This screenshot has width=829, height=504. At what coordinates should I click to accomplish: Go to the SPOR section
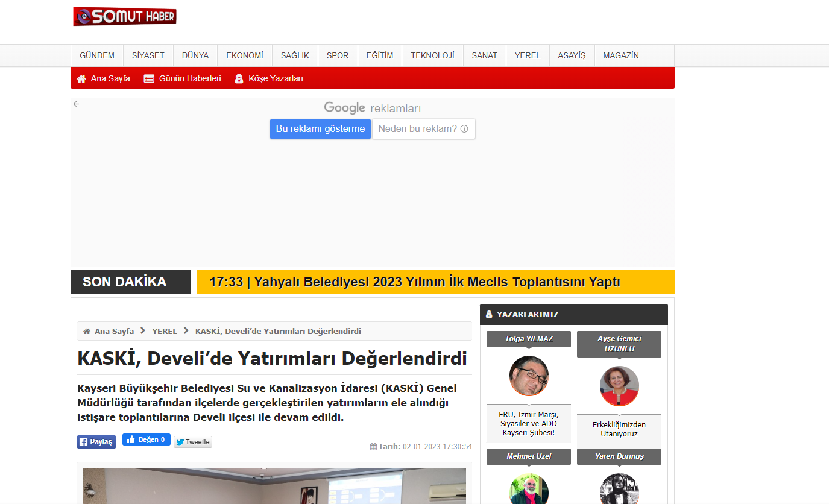[x=338, y=55]
